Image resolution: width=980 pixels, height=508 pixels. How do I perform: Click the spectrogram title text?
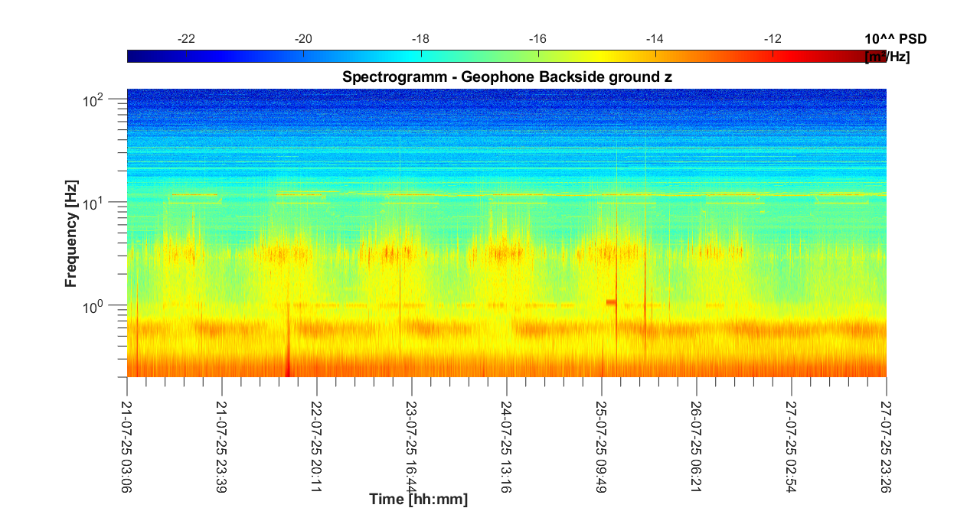point(507,77)
